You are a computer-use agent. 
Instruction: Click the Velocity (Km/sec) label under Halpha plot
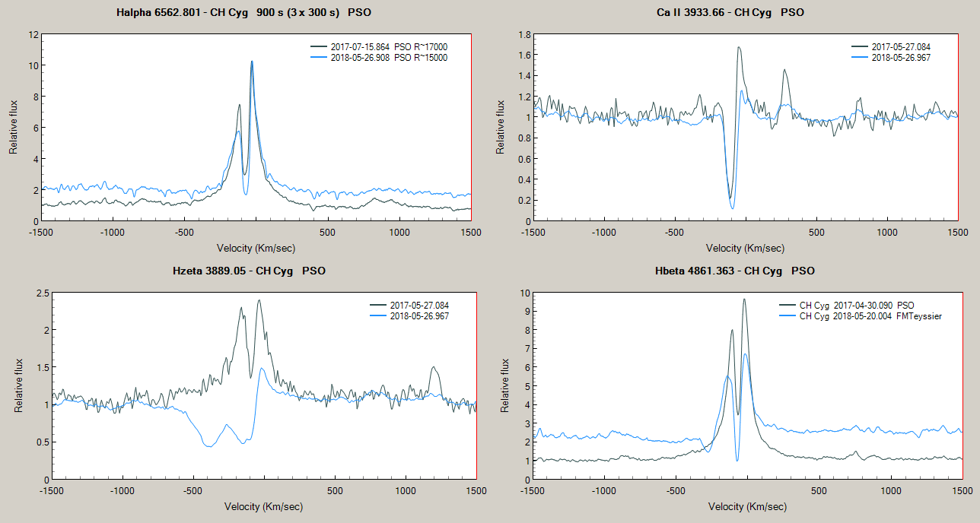[x=256, y=248]
